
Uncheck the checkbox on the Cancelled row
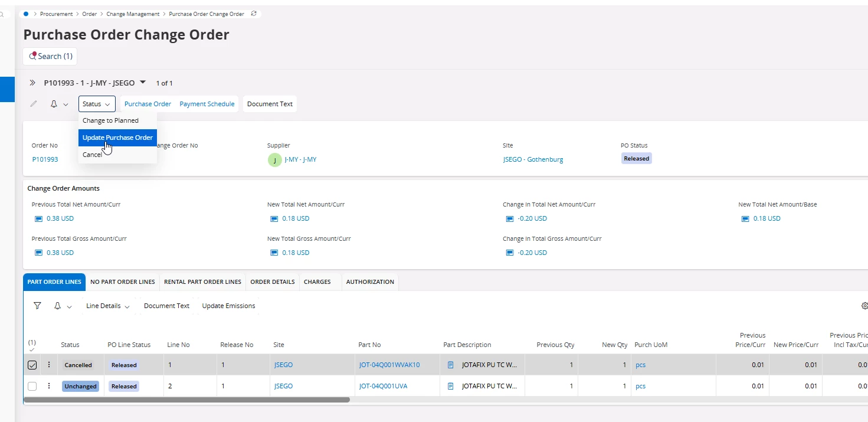coord(32,365)
